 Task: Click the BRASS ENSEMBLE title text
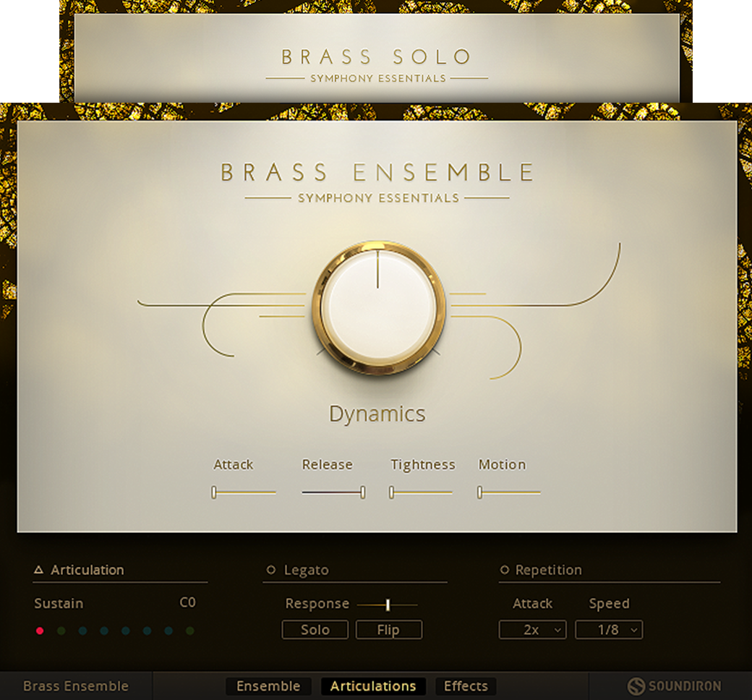tap(377, 172)
